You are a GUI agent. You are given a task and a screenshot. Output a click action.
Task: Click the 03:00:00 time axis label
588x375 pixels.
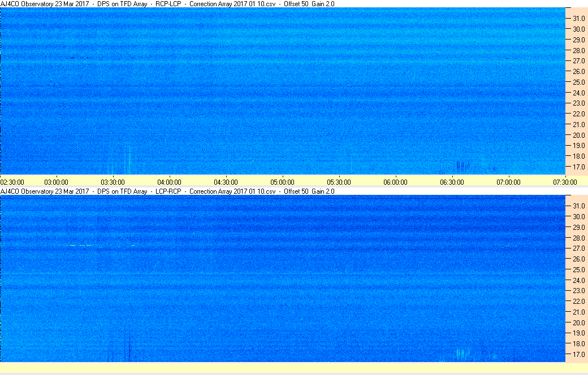[56, 182]
